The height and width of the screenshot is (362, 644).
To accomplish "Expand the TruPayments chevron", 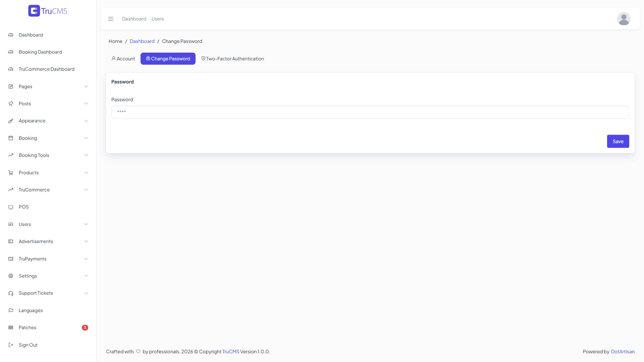I will click(x=86, y=259).
